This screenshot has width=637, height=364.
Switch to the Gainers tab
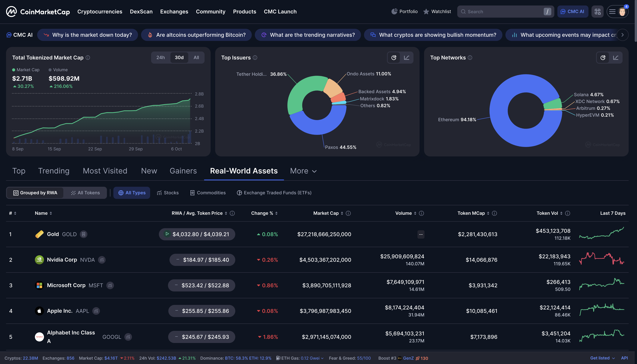coord(183,171)
